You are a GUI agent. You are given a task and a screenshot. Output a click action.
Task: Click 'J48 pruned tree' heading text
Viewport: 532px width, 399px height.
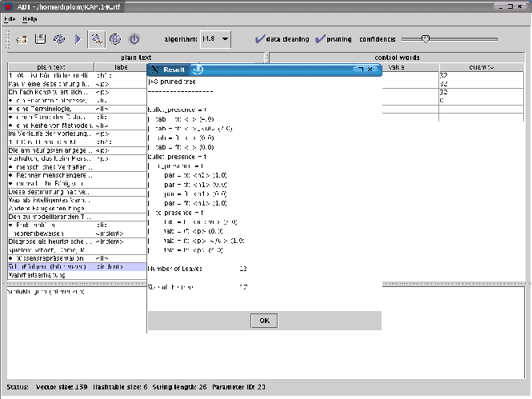click(x=172, y=82)
